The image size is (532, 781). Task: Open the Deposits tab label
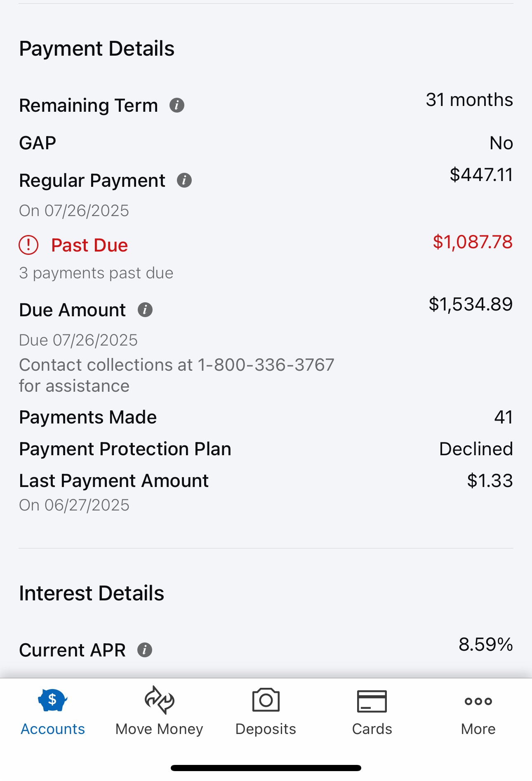[266, 729]
